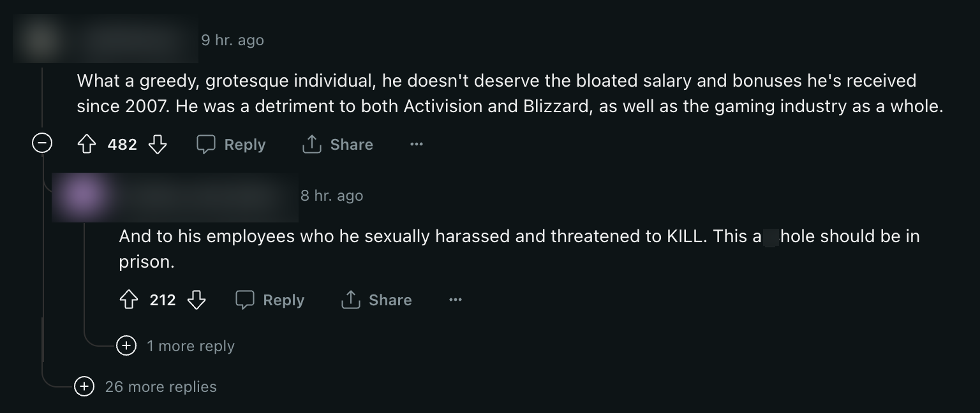
Task: Click the vote count 482
Action: pyautogui.click(x=122, y=145)
